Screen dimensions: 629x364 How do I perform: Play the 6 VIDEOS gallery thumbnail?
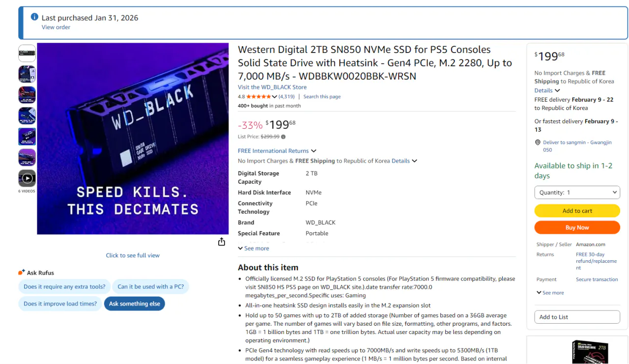(27, 178)
